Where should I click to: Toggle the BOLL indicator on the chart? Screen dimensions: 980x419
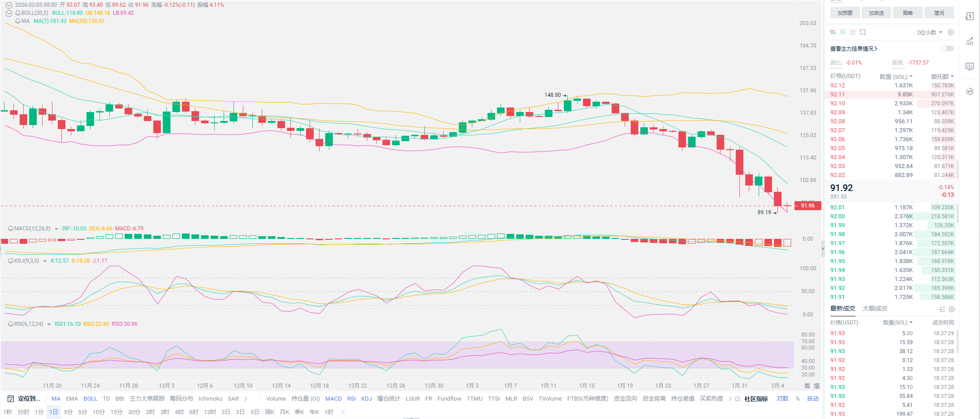click(90, 398)
